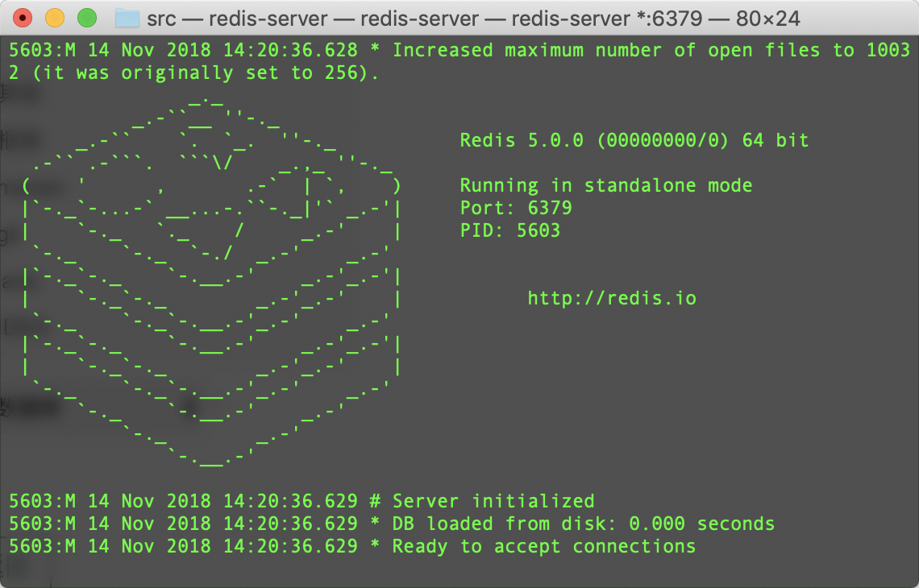Close the redis-server terminal window
Image resolution: width=919 pixels, height=588 pixels.
[23, 19]
